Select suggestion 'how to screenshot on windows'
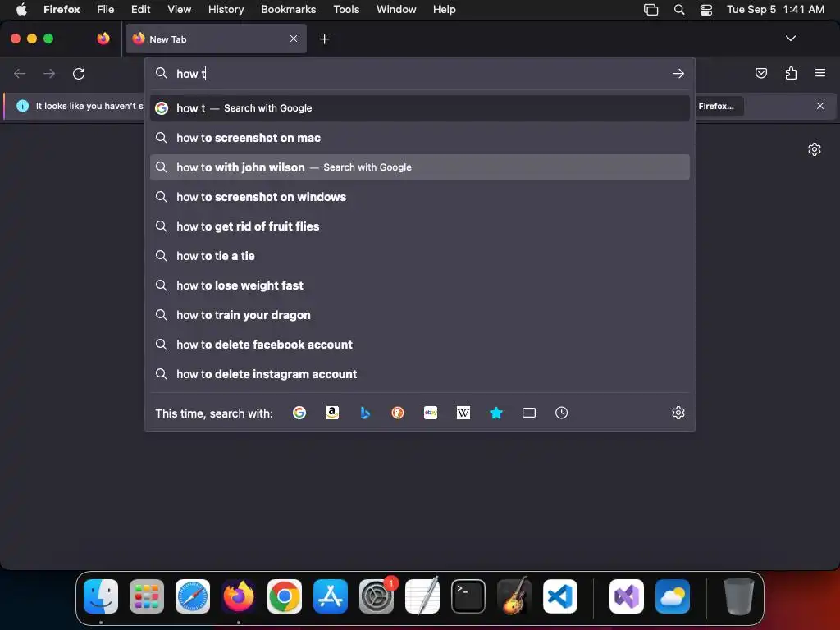Viewport: 840px width, 630px height. coord(419,197)
